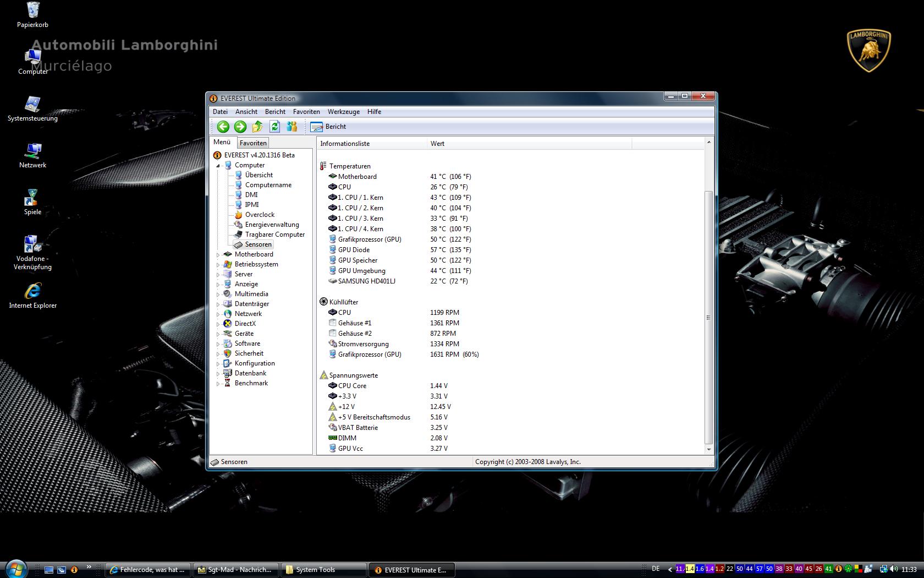
Task: Switch to Fehlercode taskbar window
Action: tap(148, 570)
